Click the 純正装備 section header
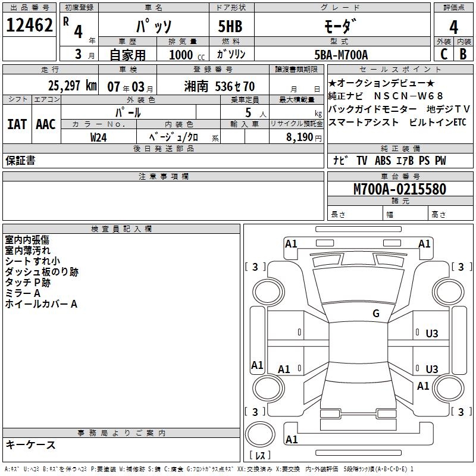 [400, 148]
